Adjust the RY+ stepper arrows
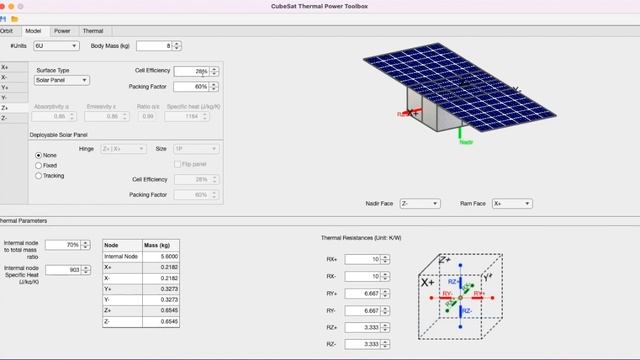This screenshot has height=360, width=640. [385, 294]
